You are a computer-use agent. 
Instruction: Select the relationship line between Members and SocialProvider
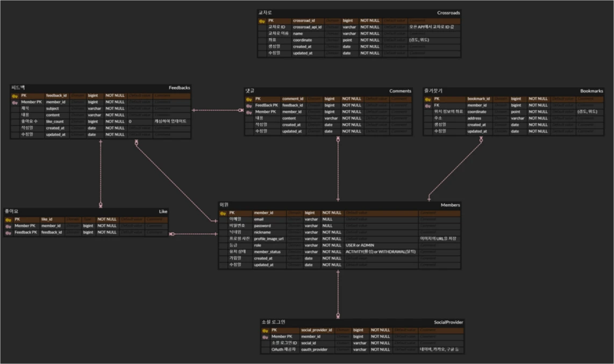click(x=338, y=293)
